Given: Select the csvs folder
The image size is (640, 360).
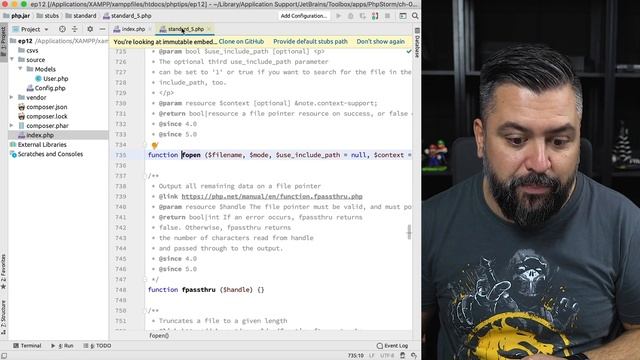Looking at the screenshot, I should [32, 50].
